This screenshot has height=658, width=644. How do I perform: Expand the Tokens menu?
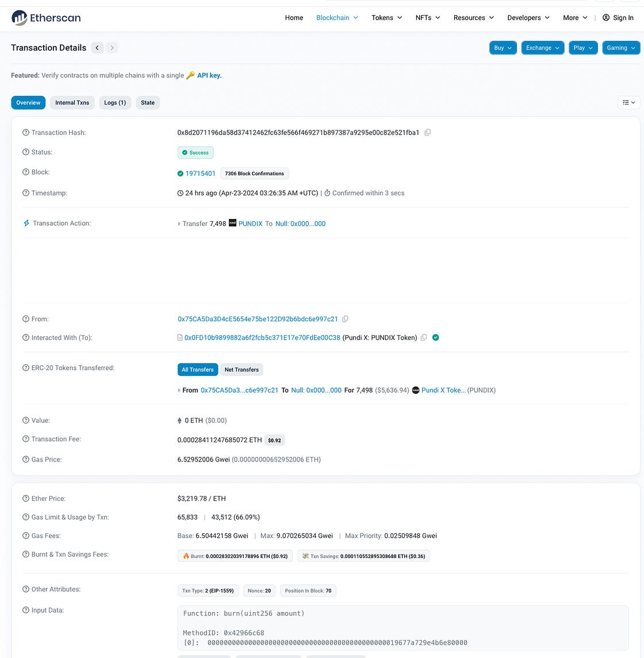pyautogui.click(x=386, y=18)
